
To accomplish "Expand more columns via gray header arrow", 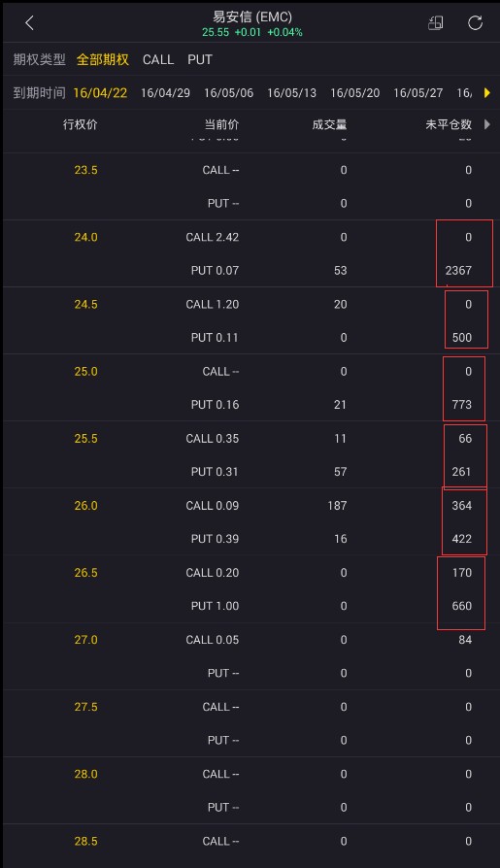I will coord(487,124).
